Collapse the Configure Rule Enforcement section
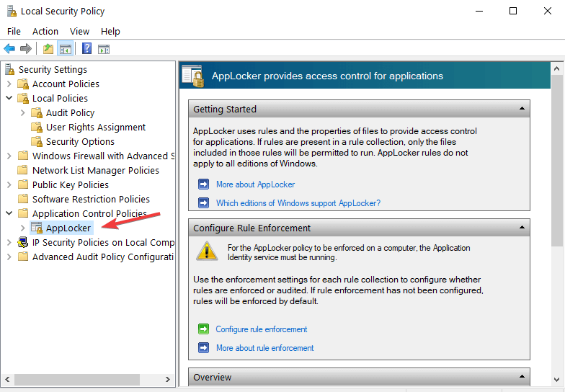565x392 pixels. coord(522,228)
